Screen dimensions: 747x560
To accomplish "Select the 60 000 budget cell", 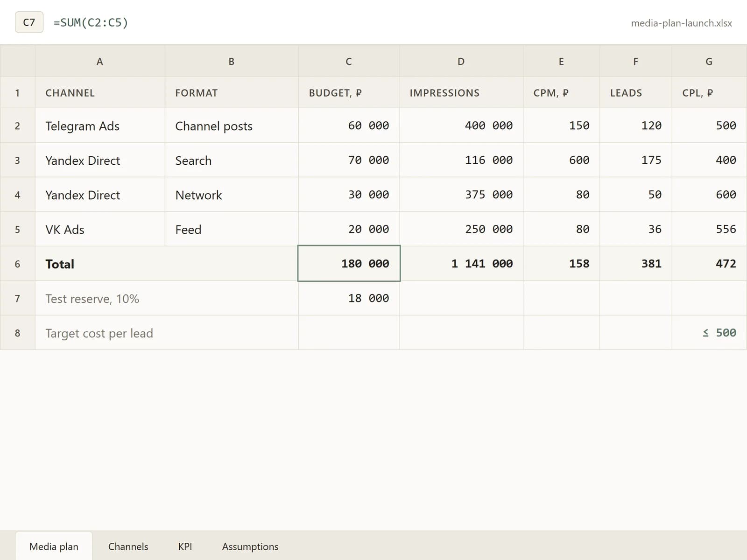I will (349, 126).
